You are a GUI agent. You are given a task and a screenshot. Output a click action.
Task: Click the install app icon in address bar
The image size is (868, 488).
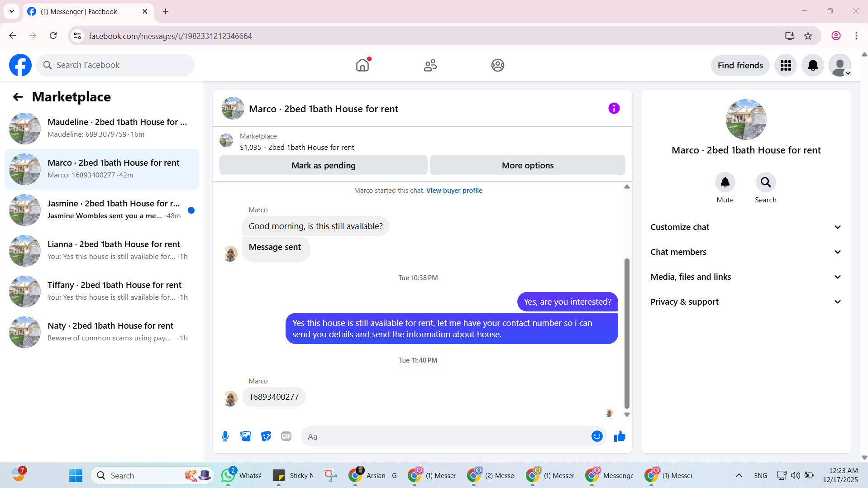(x=790, y=36)
